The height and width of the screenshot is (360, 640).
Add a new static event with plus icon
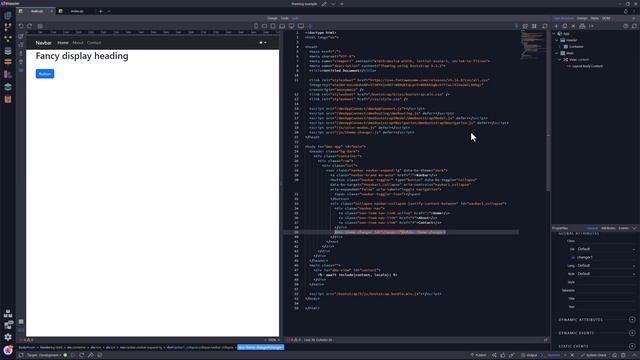[x=632, y=346]
